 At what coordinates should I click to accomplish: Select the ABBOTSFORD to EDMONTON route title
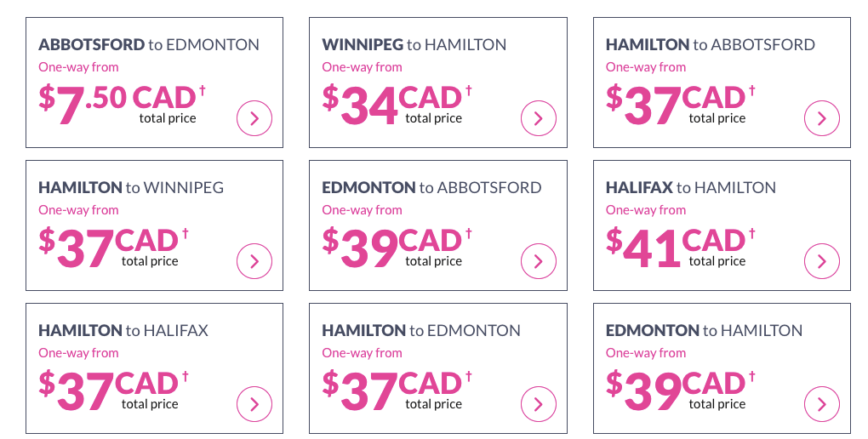[x=149, y=44]
